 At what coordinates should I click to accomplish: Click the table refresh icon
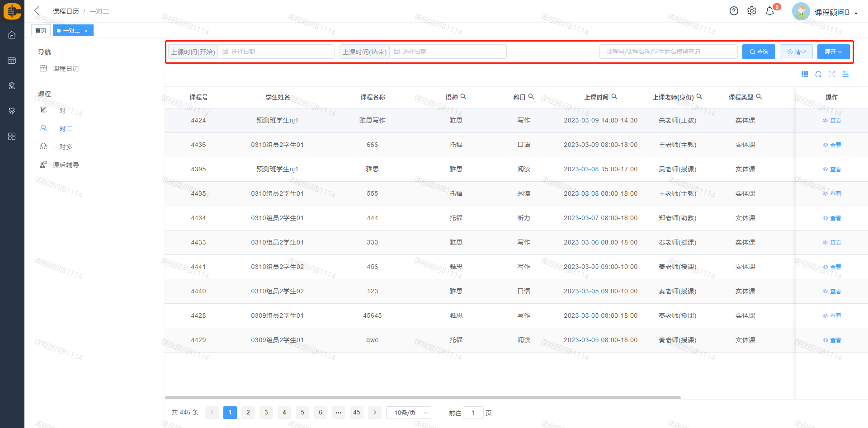(x=818, y=75)
